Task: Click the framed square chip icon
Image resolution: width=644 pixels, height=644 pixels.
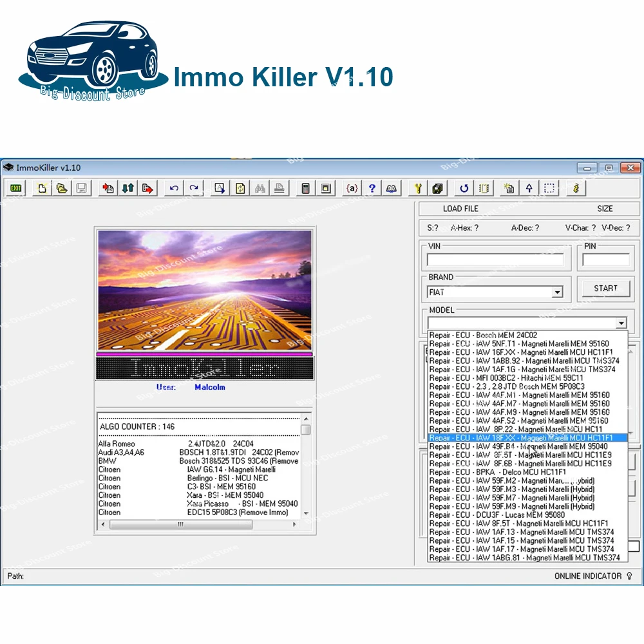Action: pyautogui.click(x=326, y=189)
